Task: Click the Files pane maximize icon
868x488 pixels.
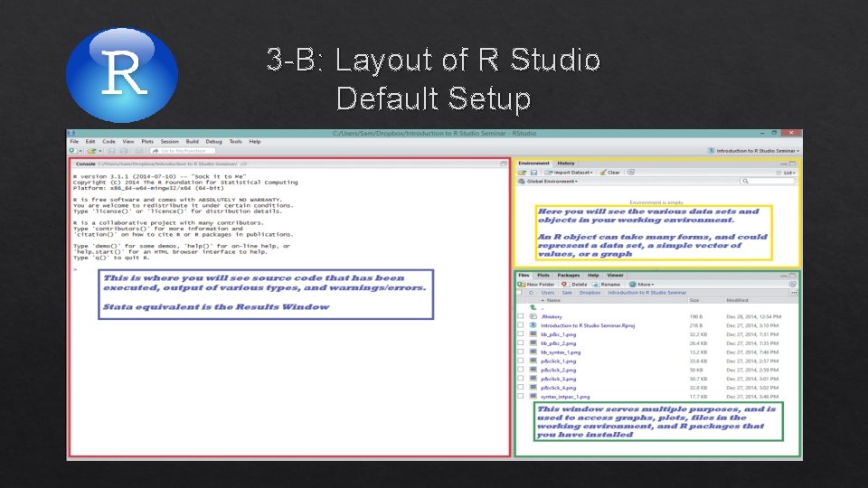Action: coord(792,276)
